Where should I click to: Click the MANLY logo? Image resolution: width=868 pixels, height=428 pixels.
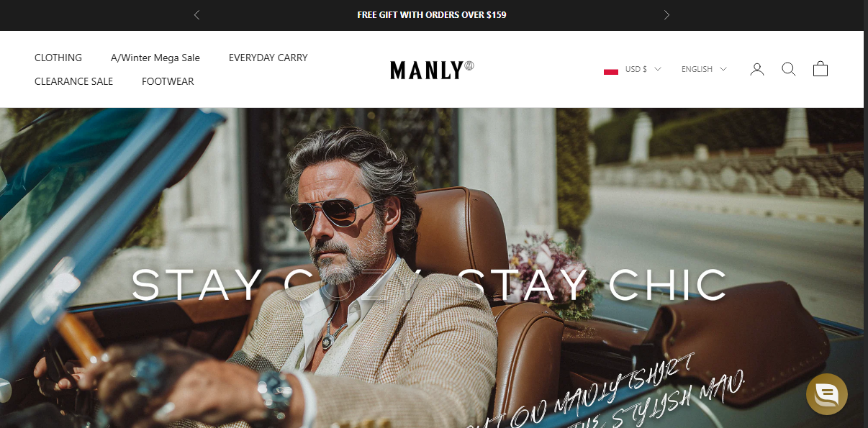click(432, 70)
